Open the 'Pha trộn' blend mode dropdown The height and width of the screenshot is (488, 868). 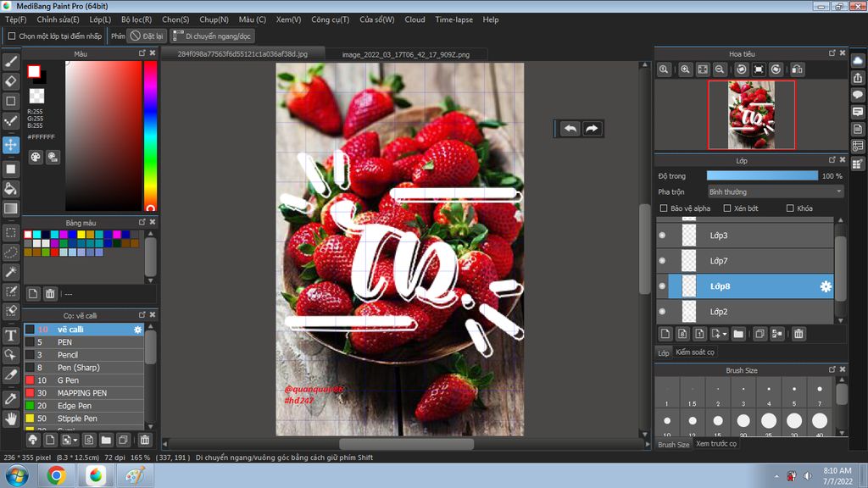click(x=775, y=191)
